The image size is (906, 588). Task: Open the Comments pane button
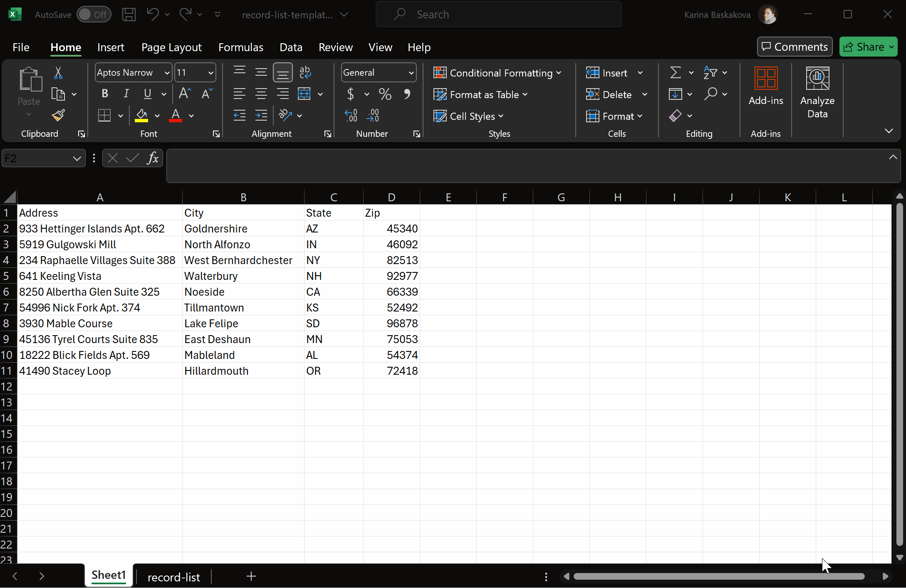(795, 47)
